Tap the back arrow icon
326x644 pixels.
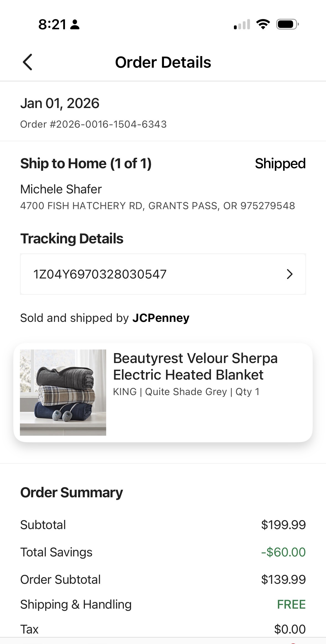coord(27,62)
